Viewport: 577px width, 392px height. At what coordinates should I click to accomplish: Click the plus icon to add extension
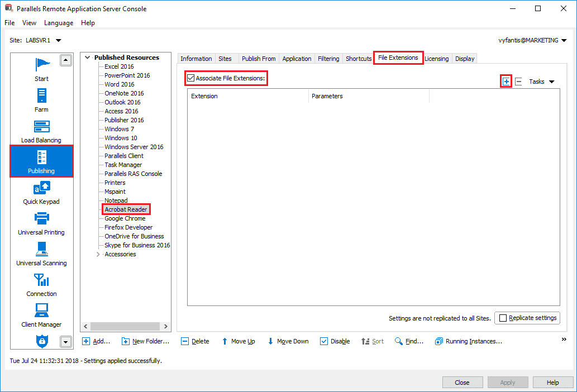point(507,82)
